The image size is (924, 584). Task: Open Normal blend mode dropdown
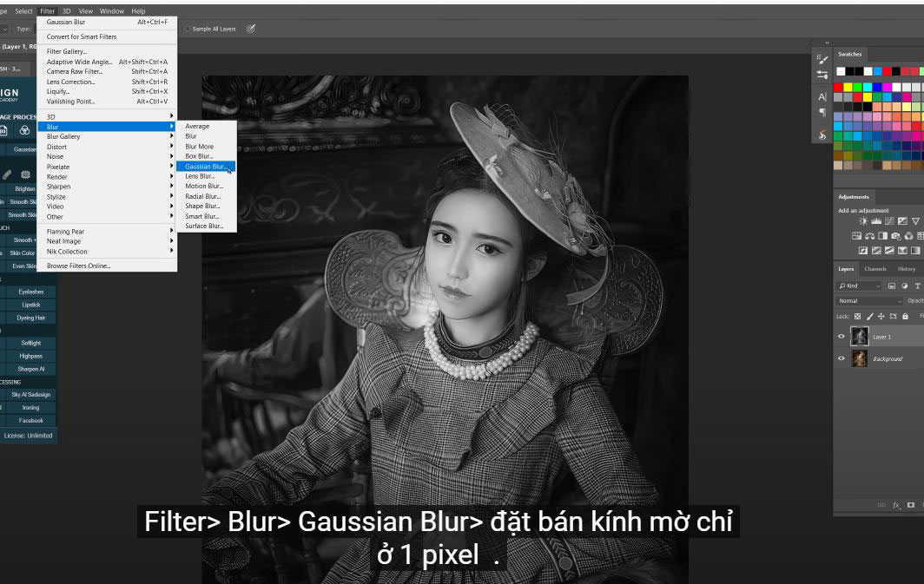click(x=869, y=301)
